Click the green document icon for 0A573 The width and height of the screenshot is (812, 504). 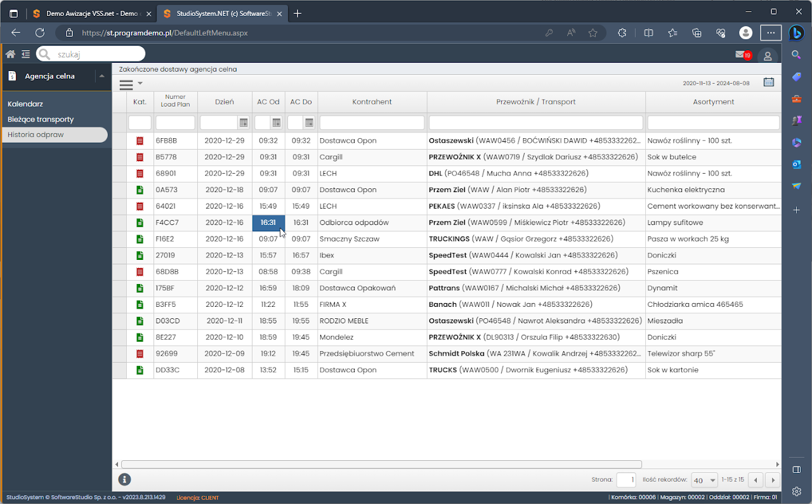pyautogui.click(x=140, y=190)
